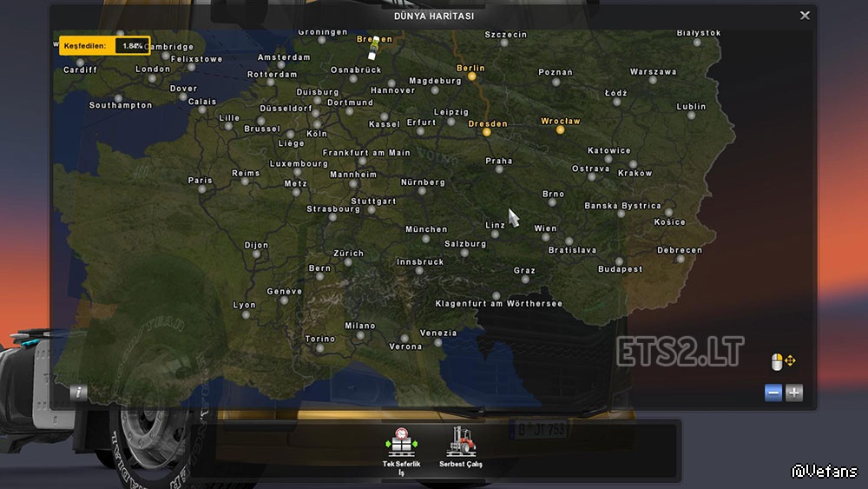
Task: Click the Düsseldorf city label
Action: pos(286,109)
